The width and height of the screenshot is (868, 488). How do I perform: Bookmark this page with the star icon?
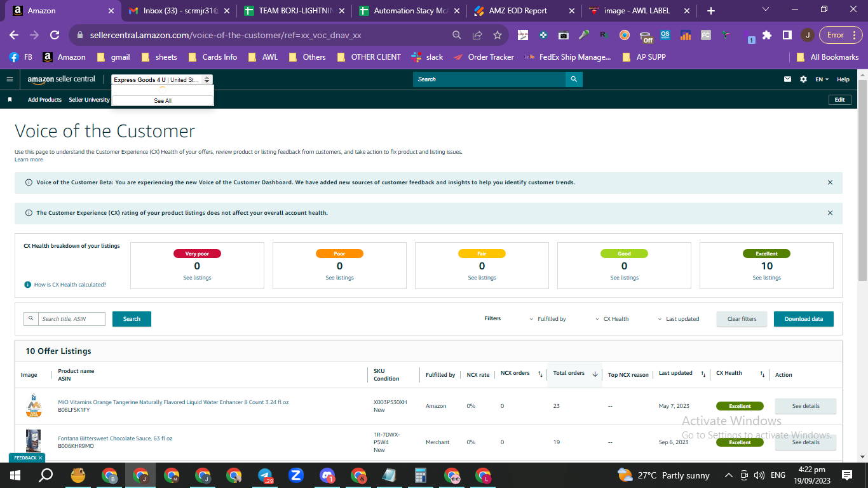coord(498,35)
